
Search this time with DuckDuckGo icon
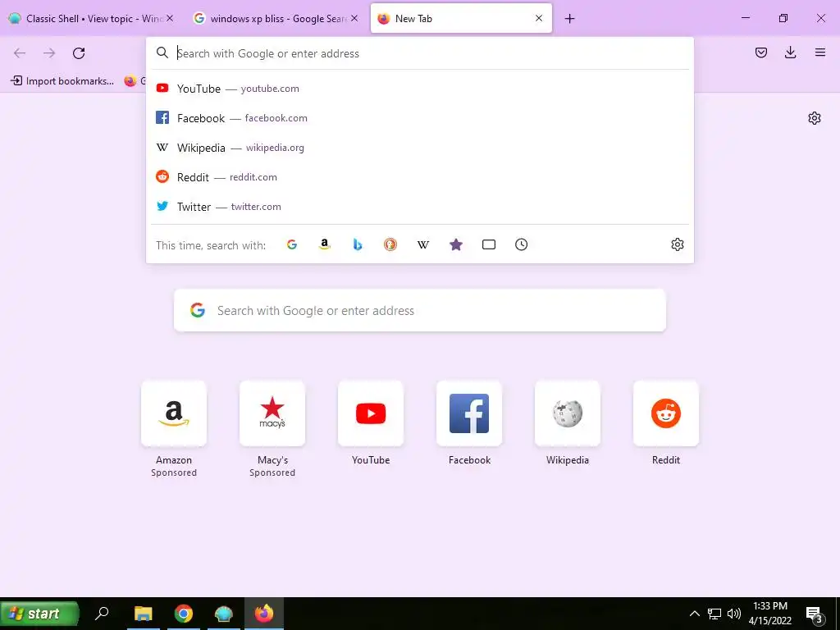(390, 244)
